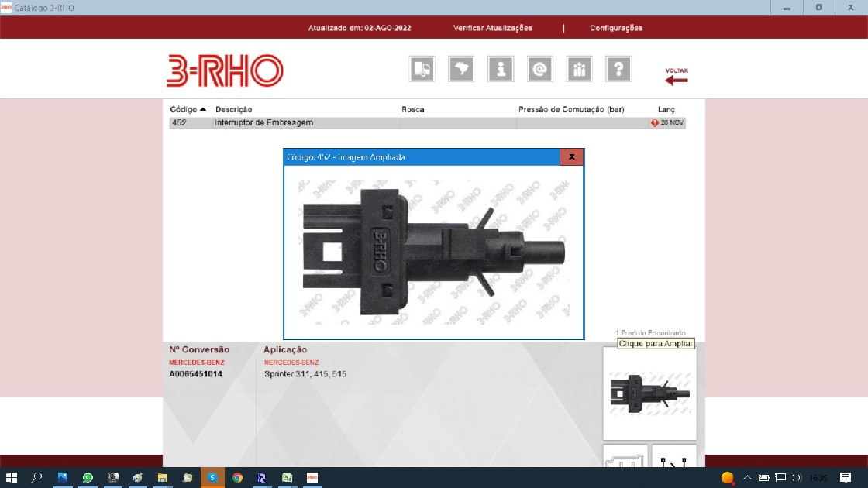Image resolution: width=868 pixels, height=488 pixels.
Task: Open Google Chrome from the taskbar
Action: click(237, 478)
